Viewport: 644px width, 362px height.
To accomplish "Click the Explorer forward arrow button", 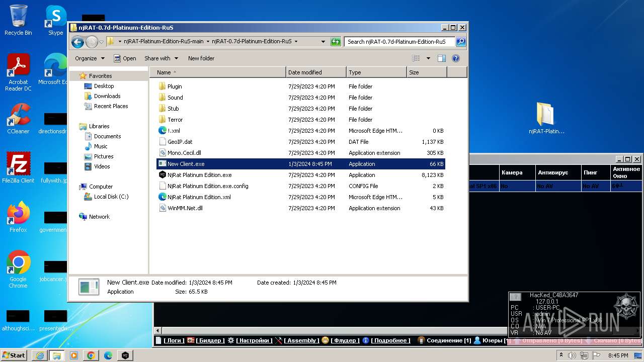I will click(92, 42).
